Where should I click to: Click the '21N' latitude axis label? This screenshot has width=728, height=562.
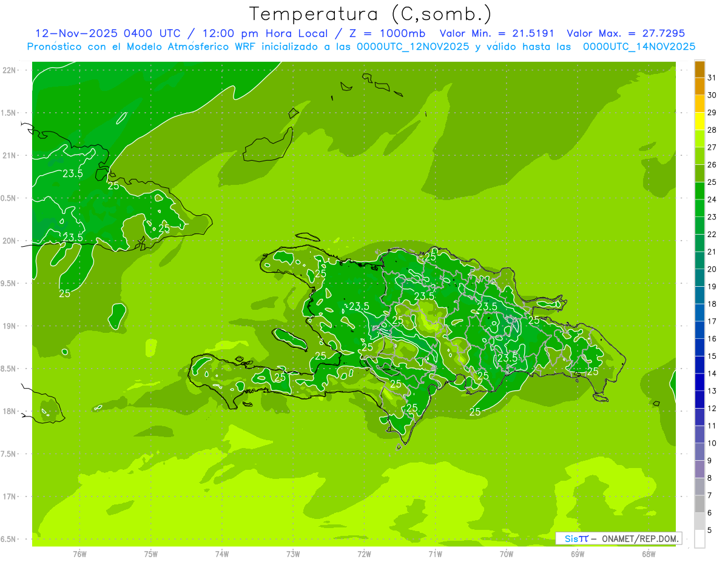(x=9, y=155)
